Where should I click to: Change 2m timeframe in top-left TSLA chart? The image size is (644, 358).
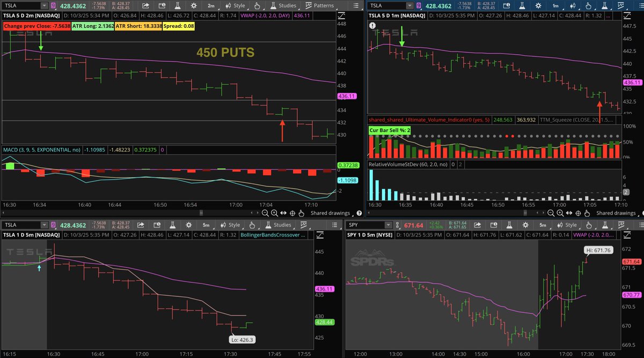pos(211,5)
